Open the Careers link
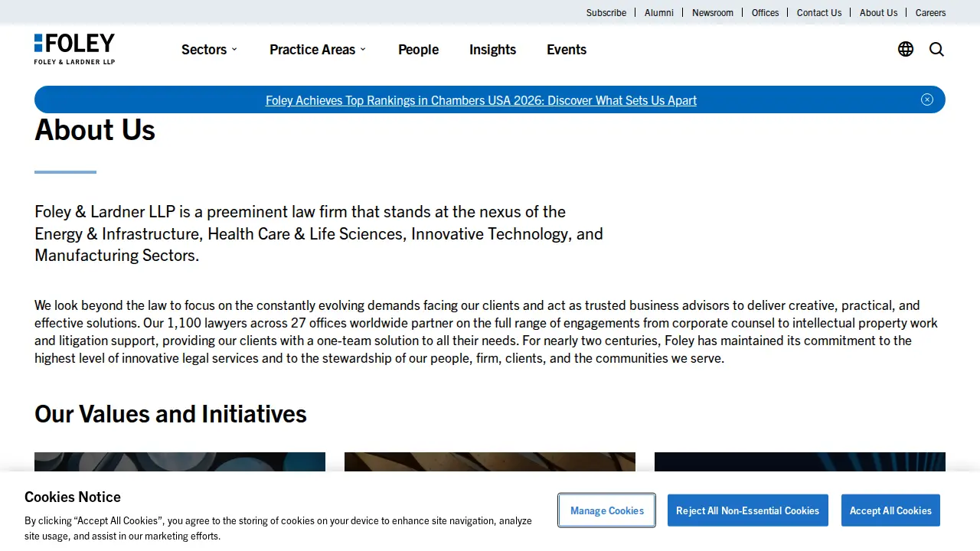Viewport: 980px width, 551px height. pos(930,12)
